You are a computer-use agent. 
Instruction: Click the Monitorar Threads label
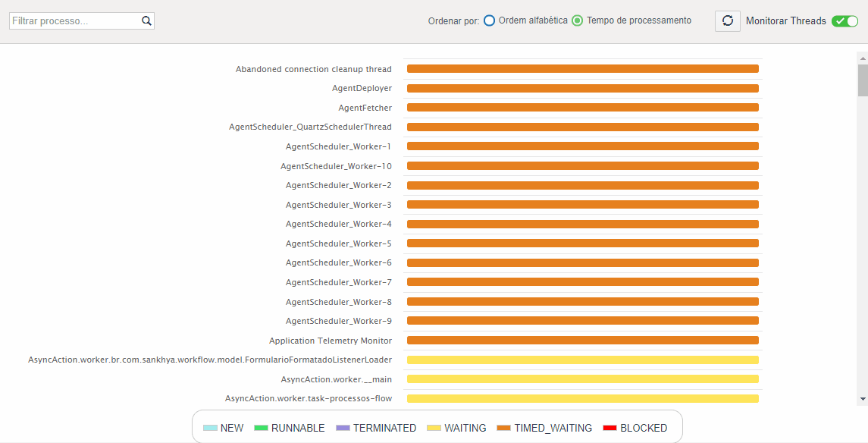[x=786, y=21]
